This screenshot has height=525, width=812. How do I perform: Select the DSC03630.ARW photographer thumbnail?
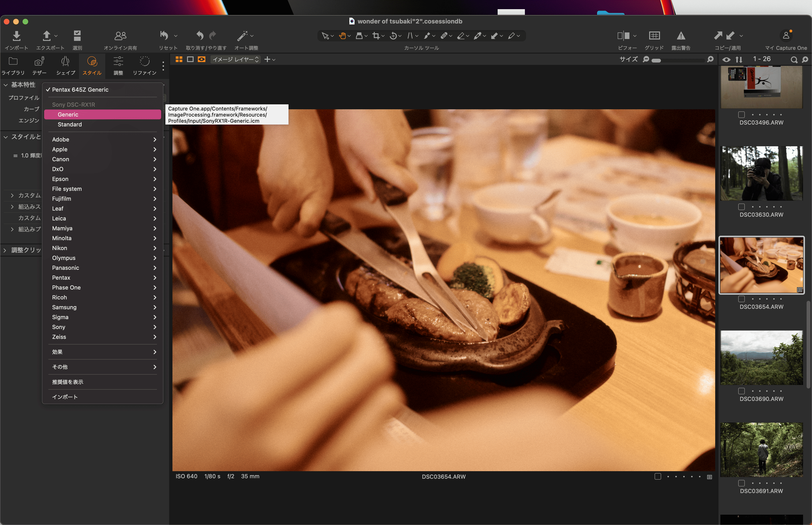tap(761, 173)
